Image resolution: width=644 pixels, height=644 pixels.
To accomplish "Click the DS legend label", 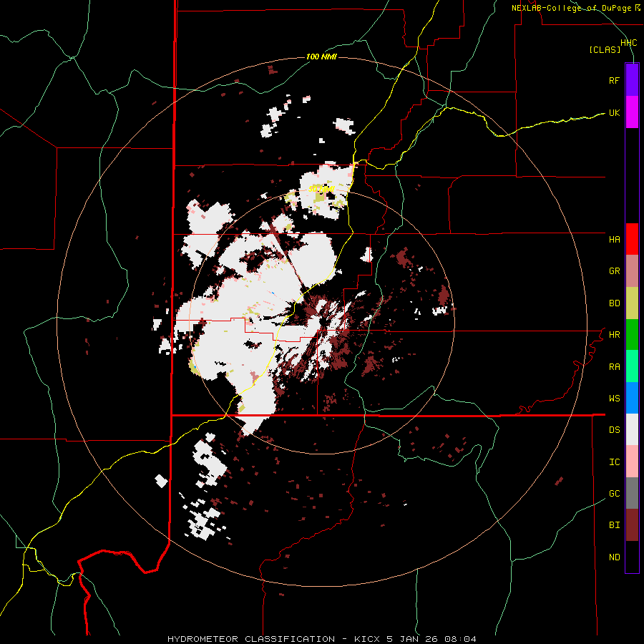I will 614,430.
